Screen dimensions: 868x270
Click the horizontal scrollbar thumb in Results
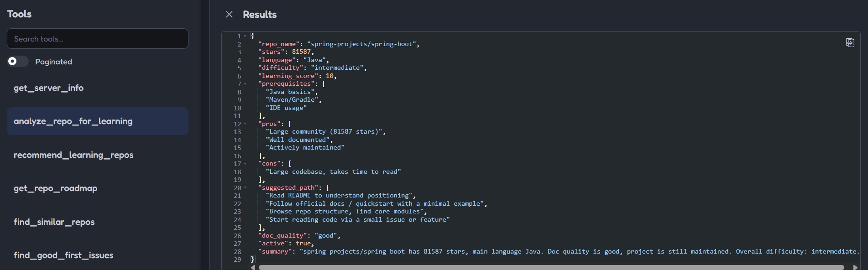[551, 267]
